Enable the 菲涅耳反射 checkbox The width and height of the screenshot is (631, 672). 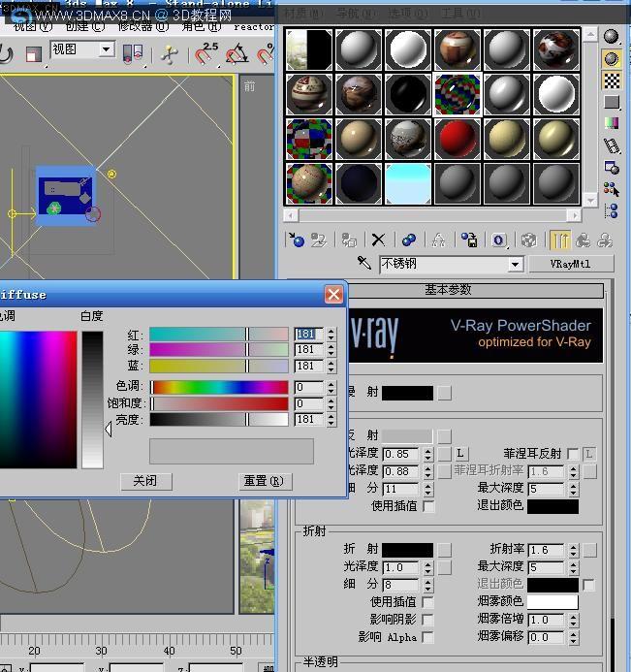point(572,454)
